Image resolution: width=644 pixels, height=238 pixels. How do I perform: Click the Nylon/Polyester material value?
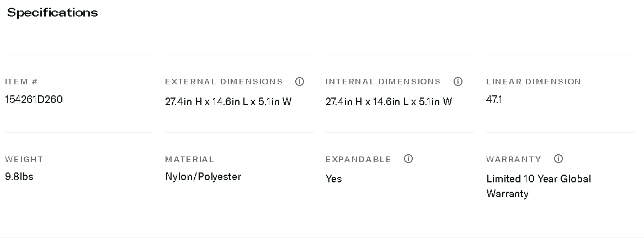(x=203, y=177)
